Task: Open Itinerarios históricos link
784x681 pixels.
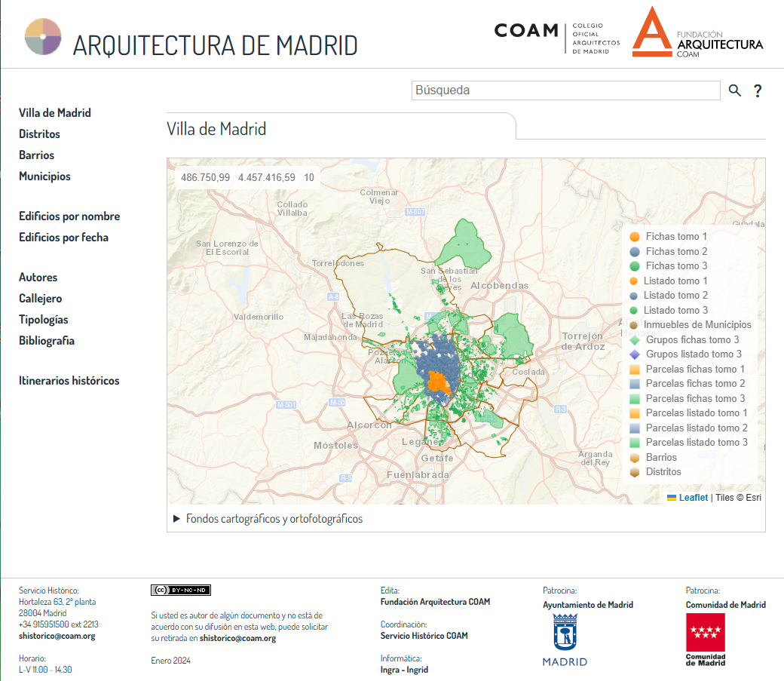Action: click(x=69, y=381)
